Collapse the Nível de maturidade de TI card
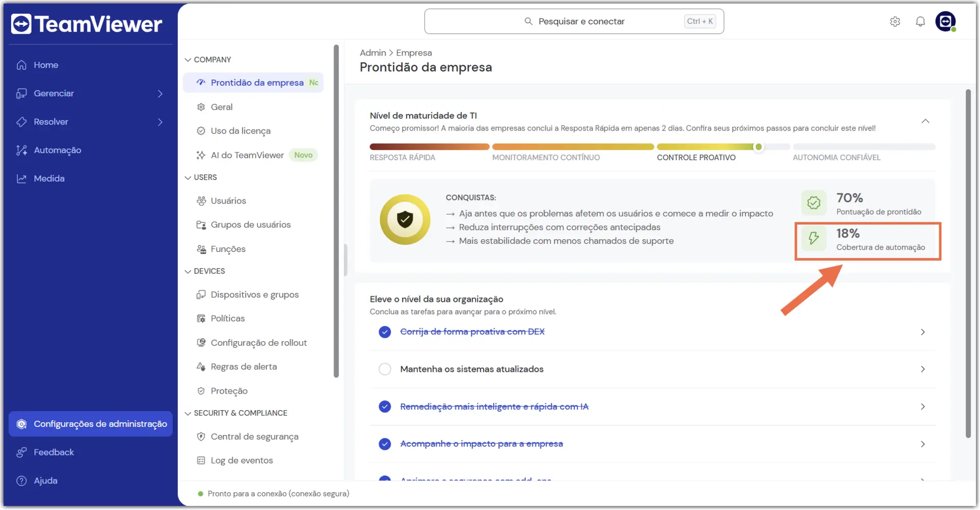980x510 pixels. pyautogui.click(x=925, y=121)
